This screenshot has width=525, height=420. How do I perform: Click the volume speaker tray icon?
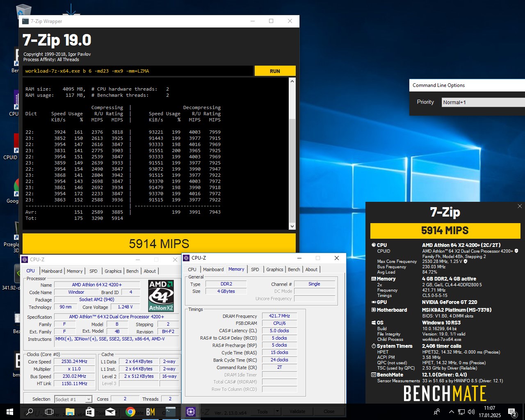click(x=471, y=412)
